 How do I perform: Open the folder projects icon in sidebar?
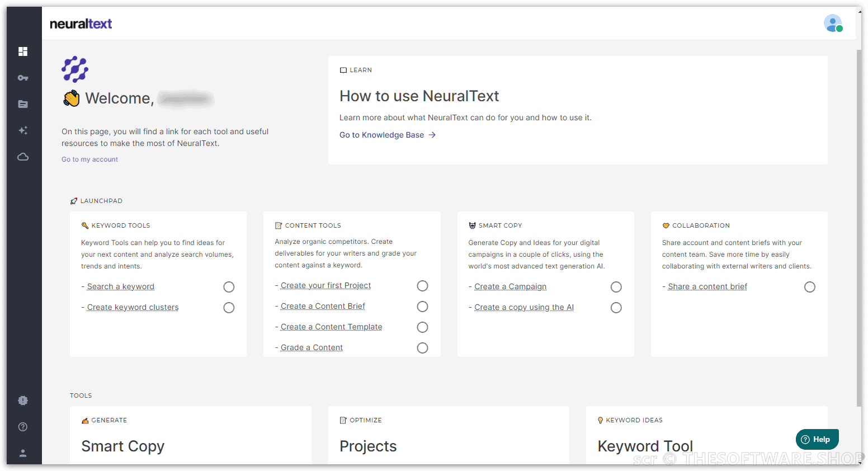pos(23,104)
